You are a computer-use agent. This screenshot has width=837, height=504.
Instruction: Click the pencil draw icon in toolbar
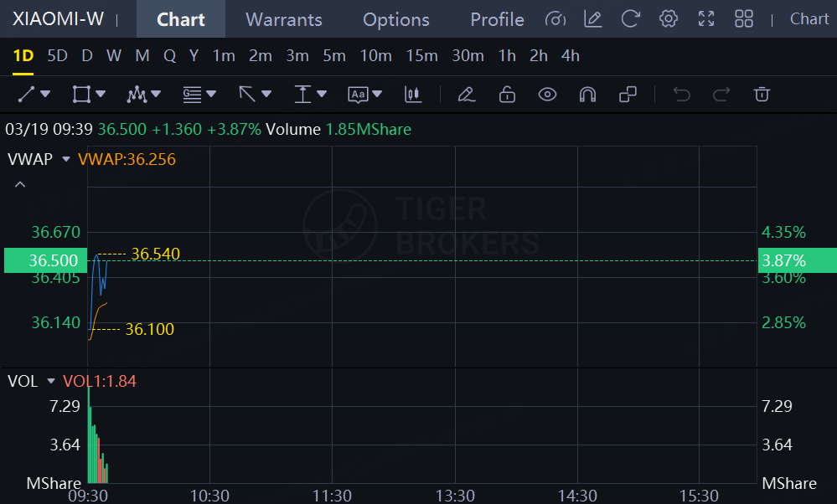(x=467, y=95)
